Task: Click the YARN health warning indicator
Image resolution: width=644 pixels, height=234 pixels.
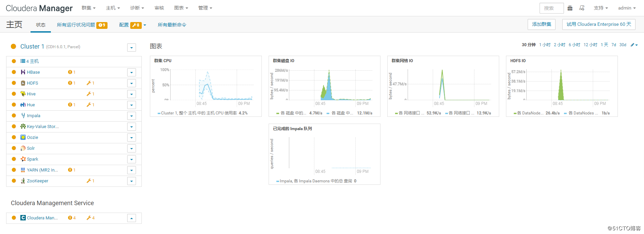Action: pyautogui.click(x=72, y=170)
